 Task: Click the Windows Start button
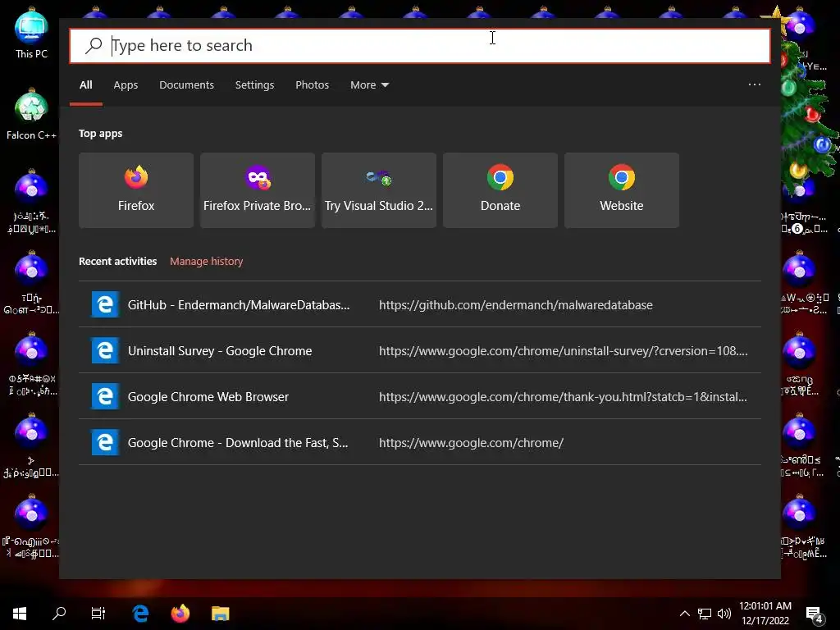[20, 614]
